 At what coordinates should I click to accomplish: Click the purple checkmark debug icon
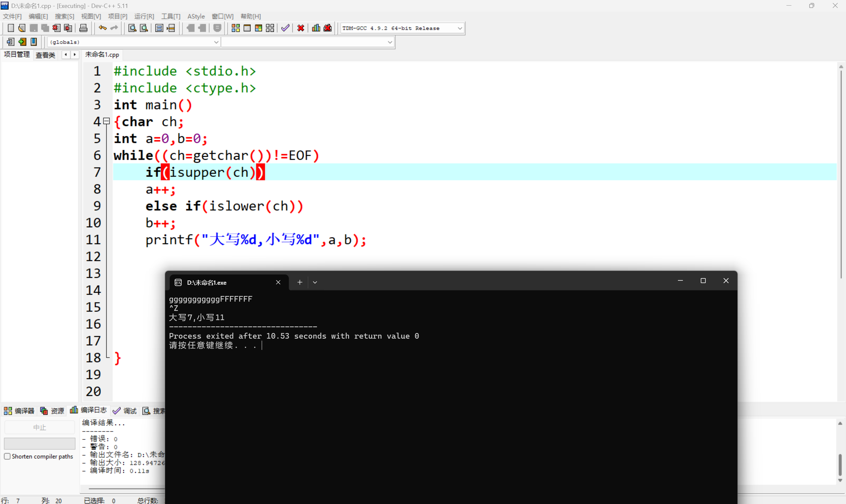tap(286, 28)
